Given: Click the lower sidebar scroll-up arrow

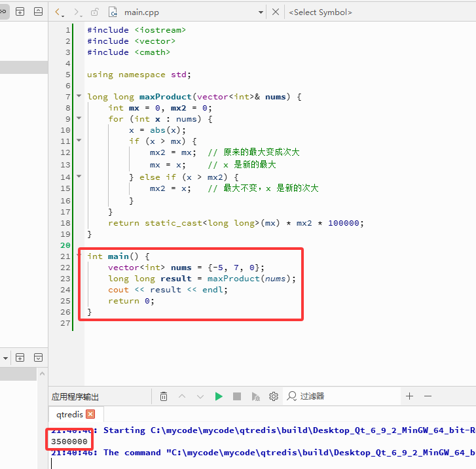Looking at the screenshot, I should coord(42,373).
